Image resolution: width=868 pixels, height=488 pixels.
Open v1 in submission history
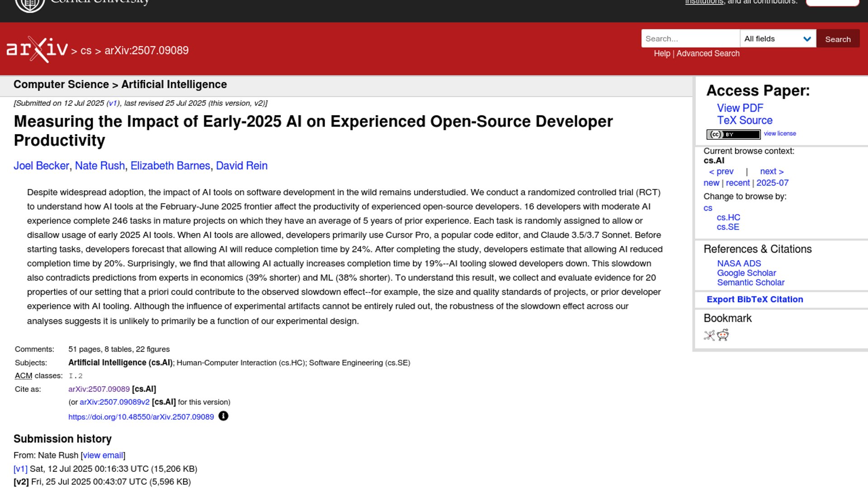pos(20,469)
